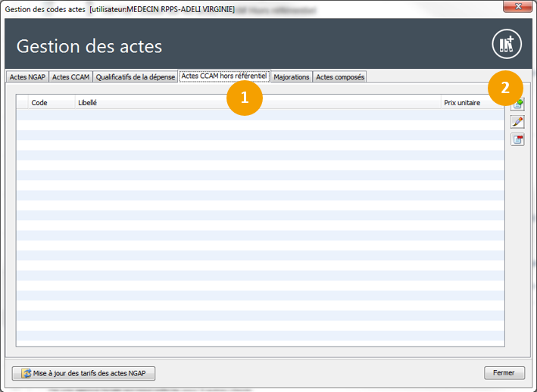Click the binders logo in header
Screen dimensions: 537x392
click(507, 45)
